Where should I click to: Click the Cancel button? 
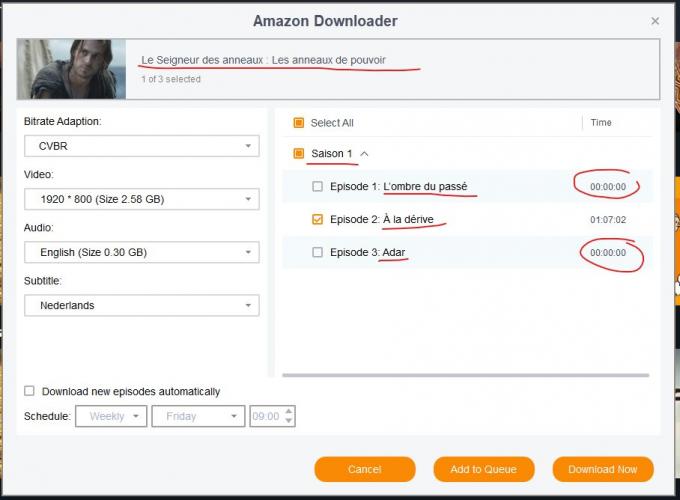(365, 469)
